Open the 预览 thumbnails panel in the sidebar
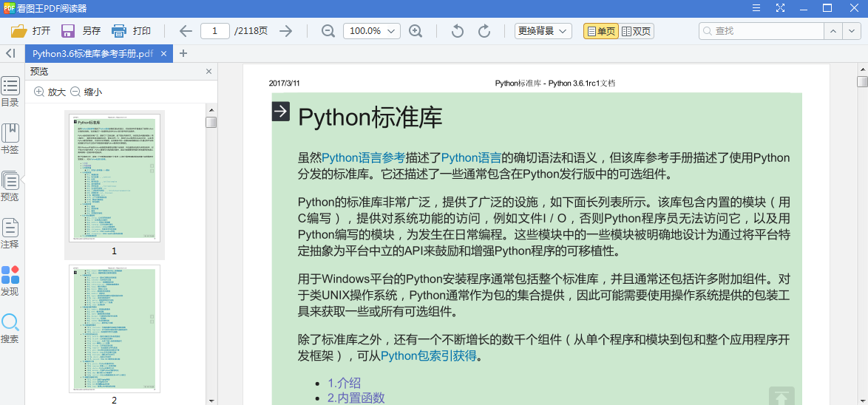Image resolution: width=868 pixels, height=405 pixels. point(10,186)
